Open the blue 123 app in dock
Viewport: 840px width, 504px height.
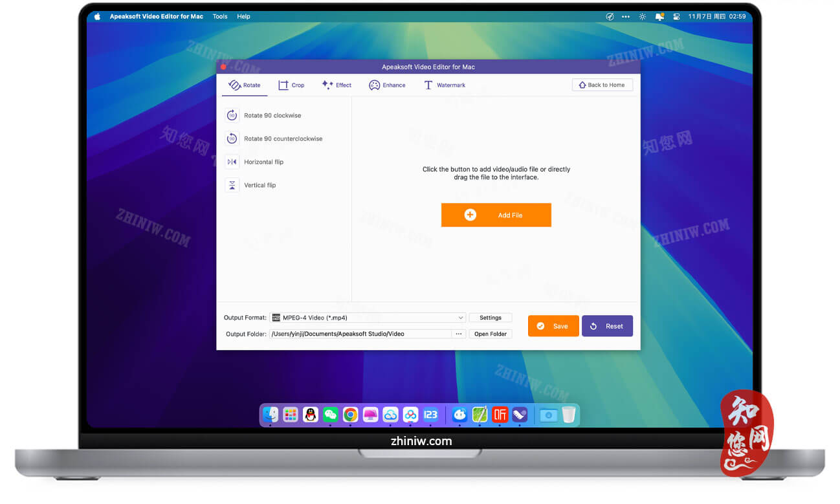pos(430,415)
